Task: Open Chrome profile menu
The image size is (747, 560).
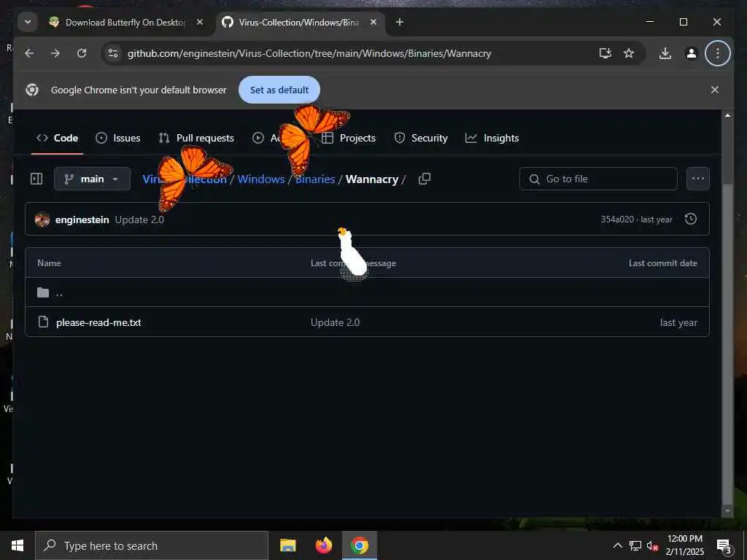Action: [x=692, y=53]
